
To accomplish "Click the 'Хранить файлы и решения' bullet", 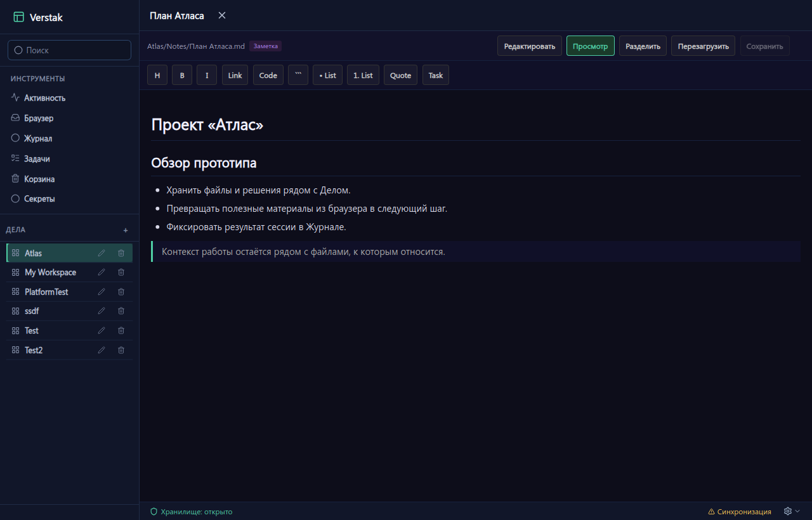I will tap(258, 190).
